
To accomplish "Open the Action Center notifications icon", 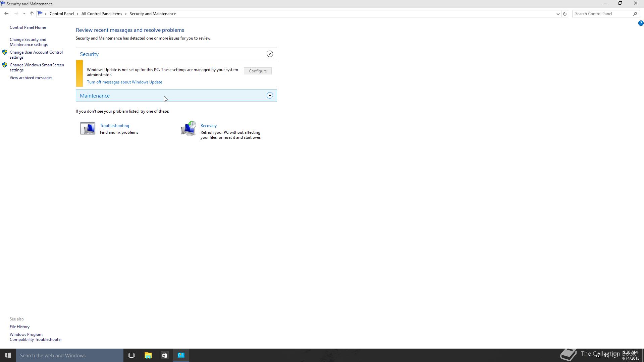I will pyautogui.click(x=615, y=355).
